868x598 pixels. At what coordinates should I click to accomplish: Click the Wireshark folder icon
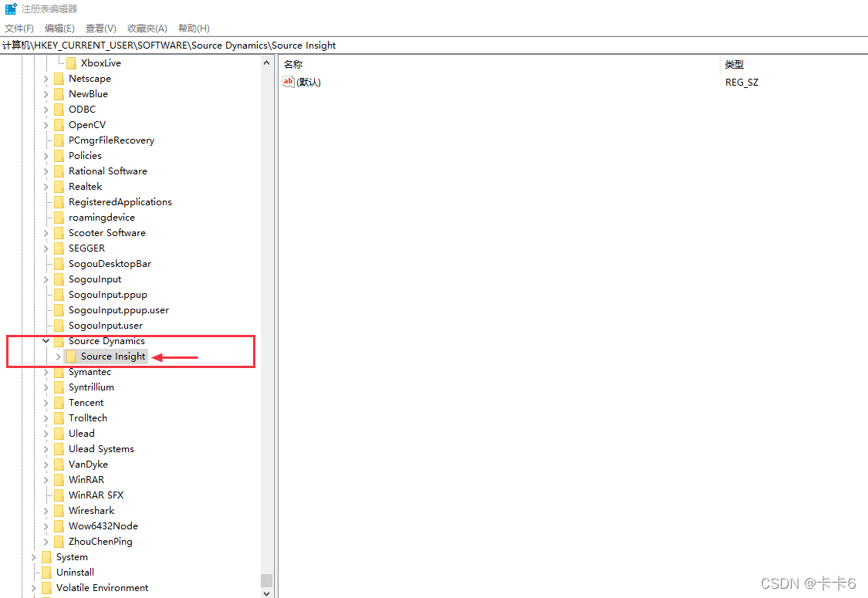coord(59,511)
